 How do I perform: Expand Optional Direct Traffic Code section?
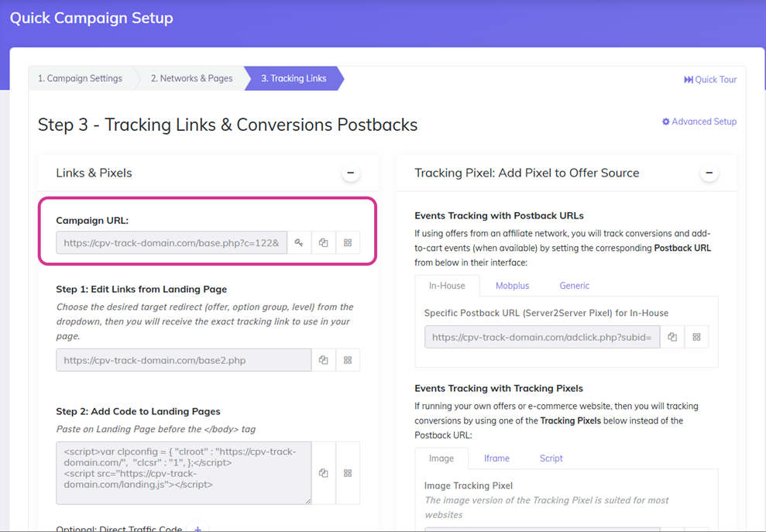(198, 528)
